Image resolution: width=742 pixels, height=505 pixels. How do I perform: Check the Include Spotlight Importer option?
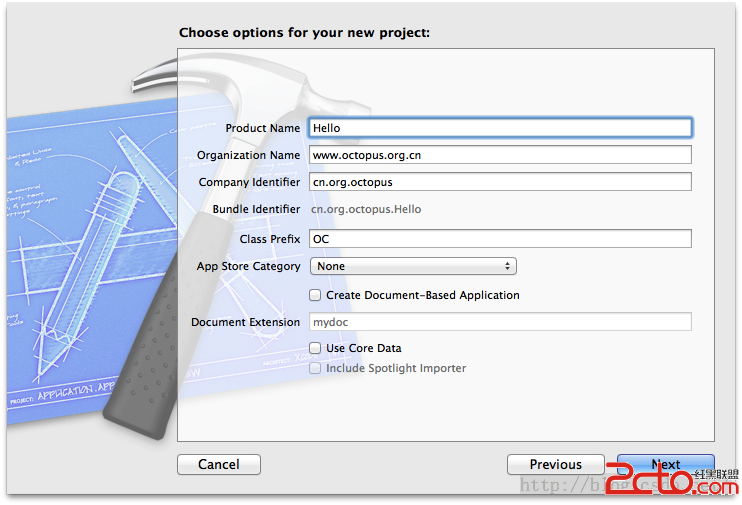[x=315, y=368]
